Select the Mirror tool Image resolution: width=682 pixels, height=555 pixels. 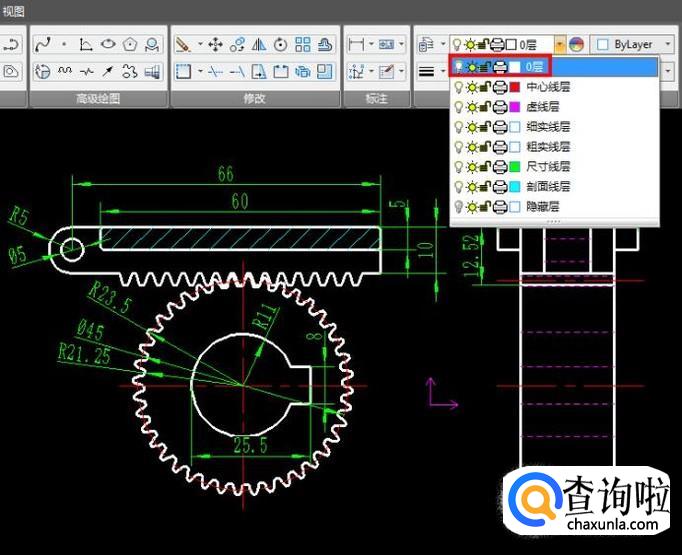pos(259,45)
